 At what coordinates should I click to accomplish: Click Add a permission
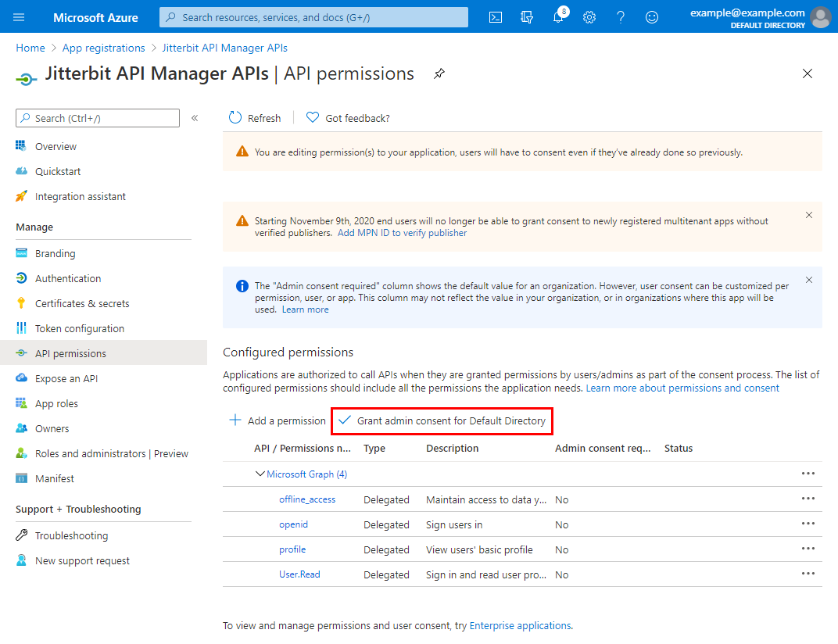coord(278,420)
